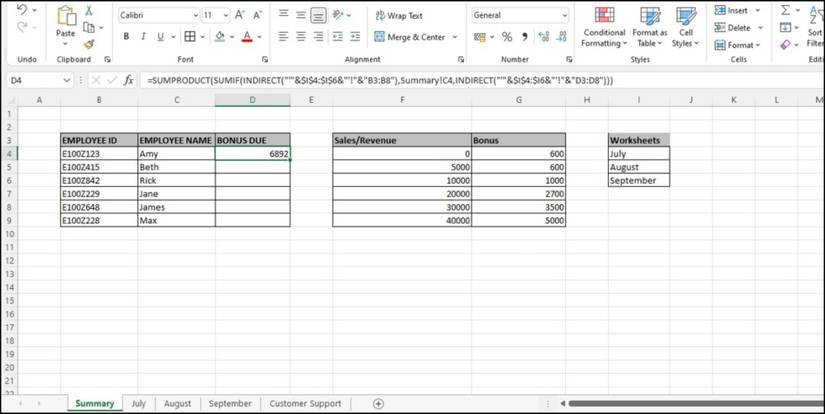Toggle Wrap Text
Viewport: 825px width, 414px height.
tap(399, 16)
